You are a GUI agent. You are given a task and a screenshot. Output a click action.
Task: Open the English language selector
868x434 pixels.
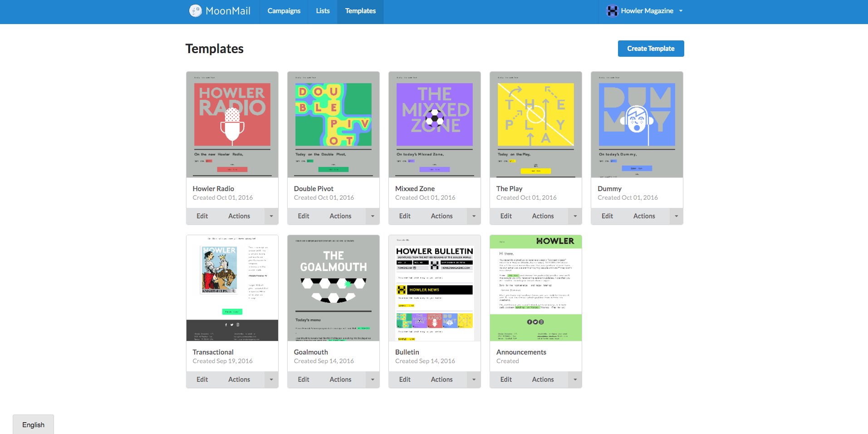(x=33, y=424)
